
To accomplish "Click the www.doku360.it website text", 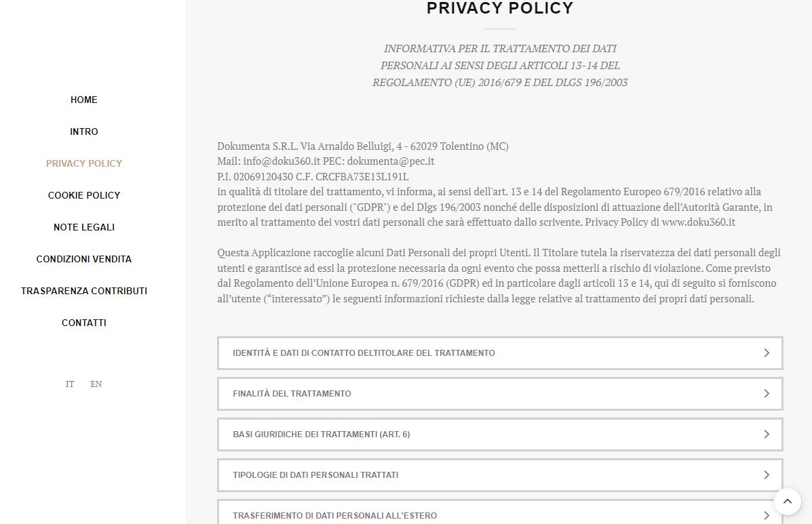I will (x=698, y=222).
